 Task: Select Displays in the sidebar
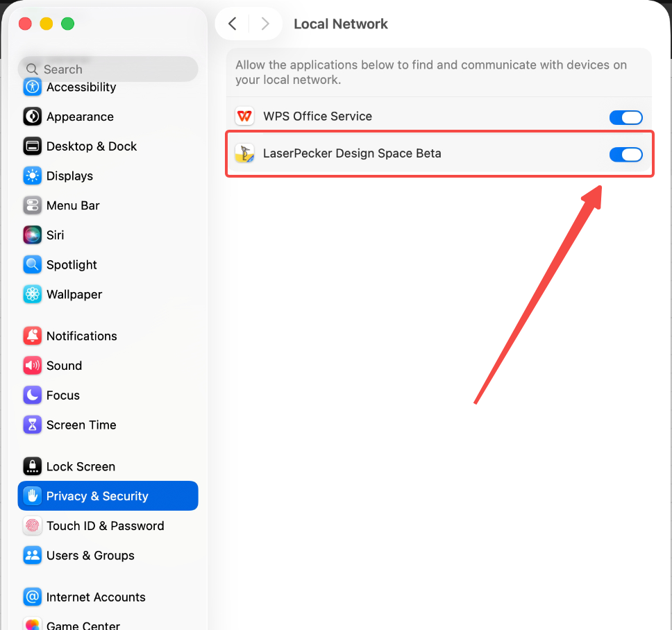point(108,176)
